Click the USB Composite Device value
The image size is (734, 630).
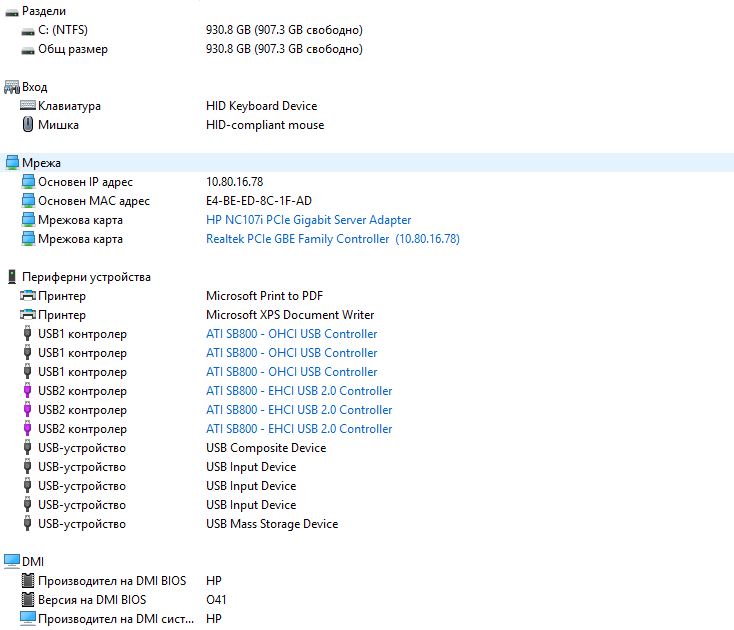(266, 448)
